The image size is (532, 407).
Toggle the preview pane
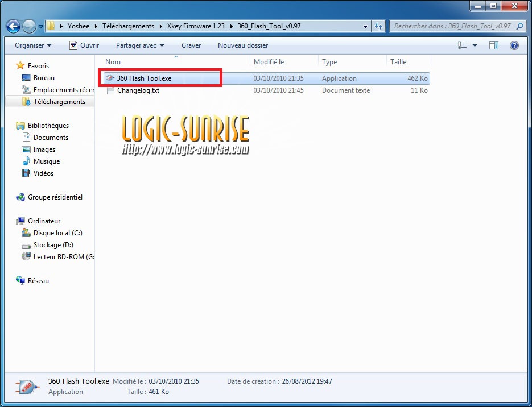coord(494,45)
